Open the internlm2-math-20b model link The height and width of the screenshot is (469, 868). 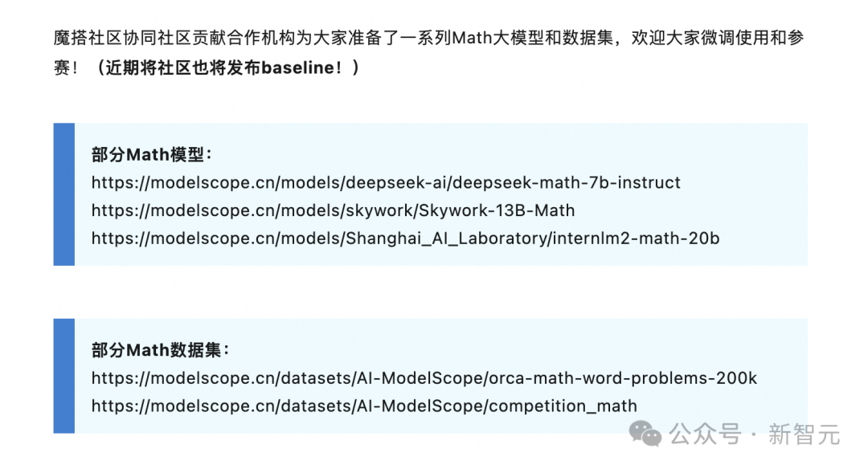point(405,239)
